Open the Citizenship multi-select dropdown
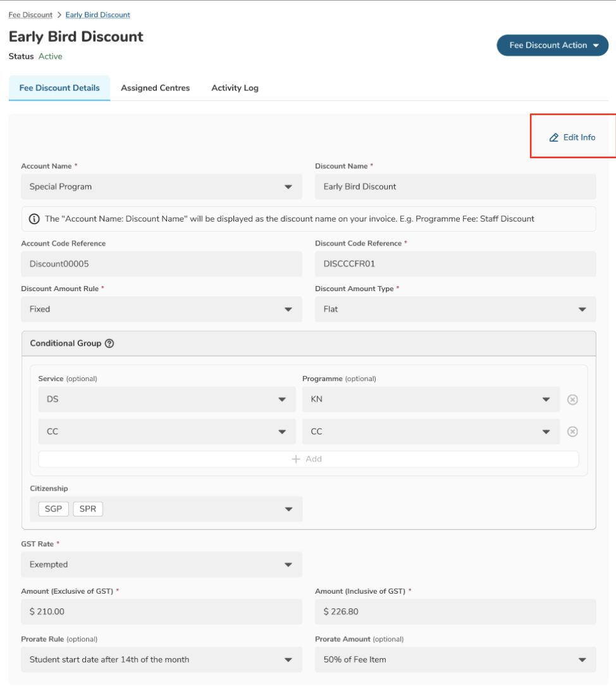 288,509
